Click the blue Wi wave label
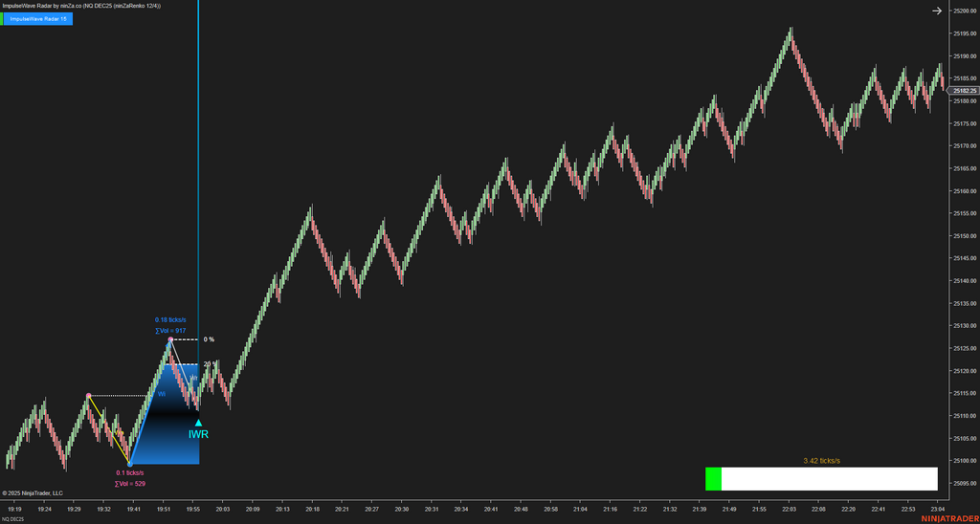 (161, 394)
